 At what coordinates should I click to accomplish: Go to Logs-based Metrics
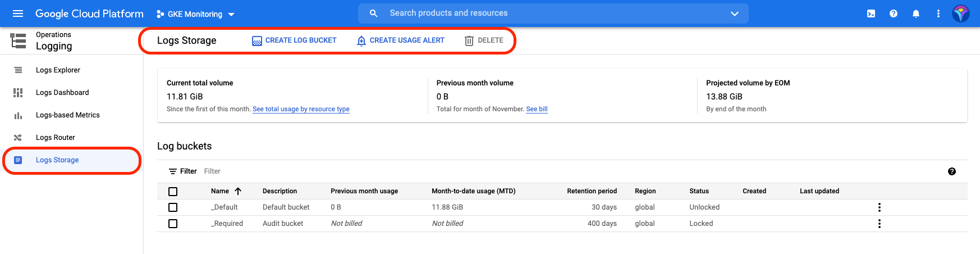click(68, 115)
